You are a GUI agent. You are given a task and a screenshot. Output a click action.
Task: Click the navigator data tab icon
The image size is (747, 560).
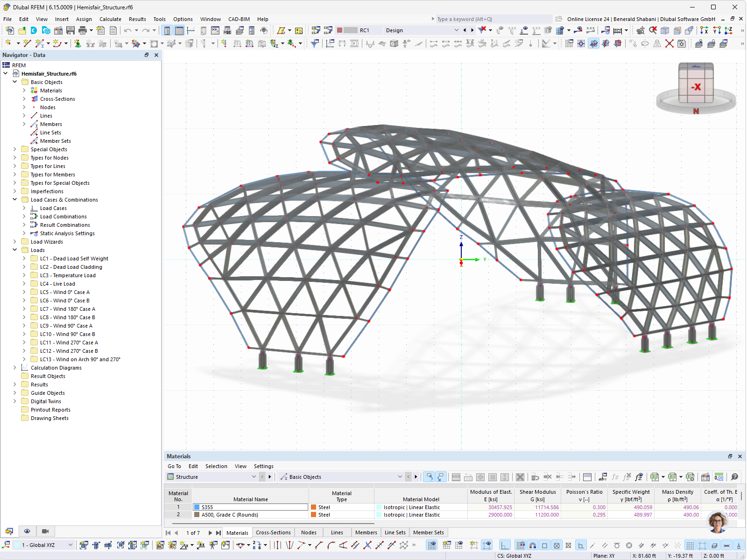click(9, 531)
